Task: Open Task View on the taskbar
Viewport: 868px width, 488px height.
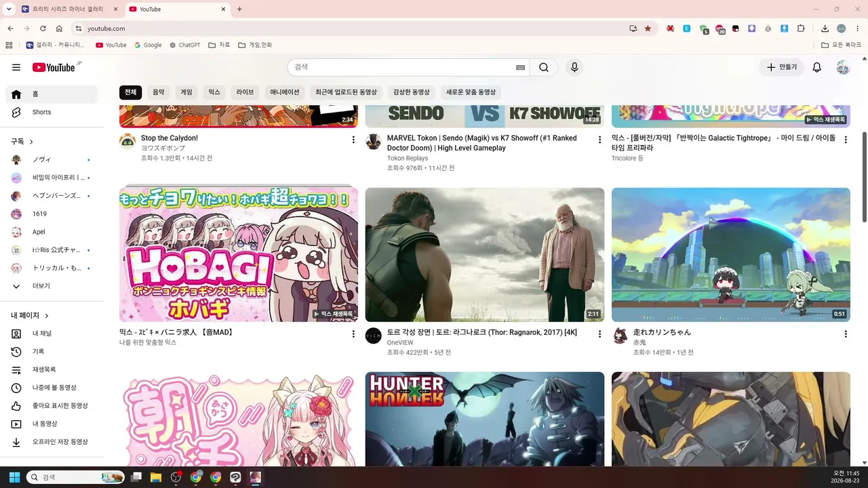Action: point(136,477)
